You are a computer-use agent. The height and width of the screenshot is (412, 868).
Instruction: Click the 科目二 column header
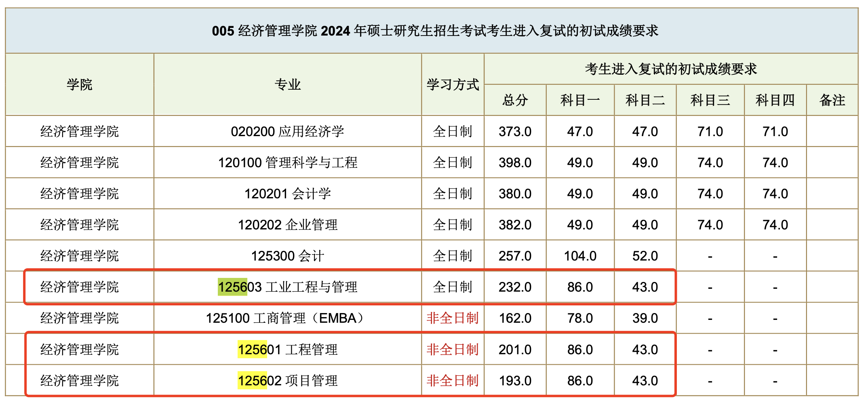pyautogui.click(x=645, y=100)
